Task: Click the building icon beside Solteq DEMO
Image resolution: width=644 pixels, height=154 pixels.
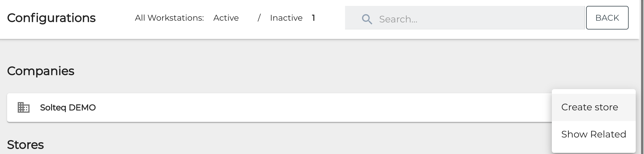Action: [24, 107]
